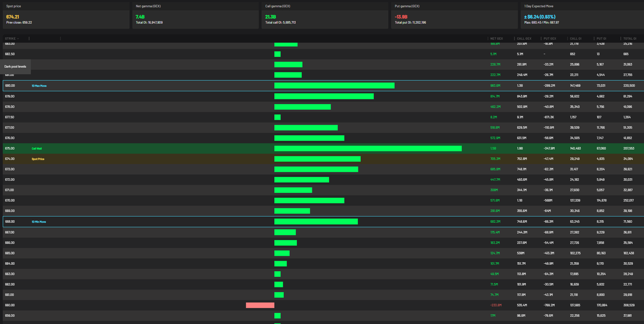Select the 677.00 strike cell
Screen dimensions: 644x324
click(9, 127)
